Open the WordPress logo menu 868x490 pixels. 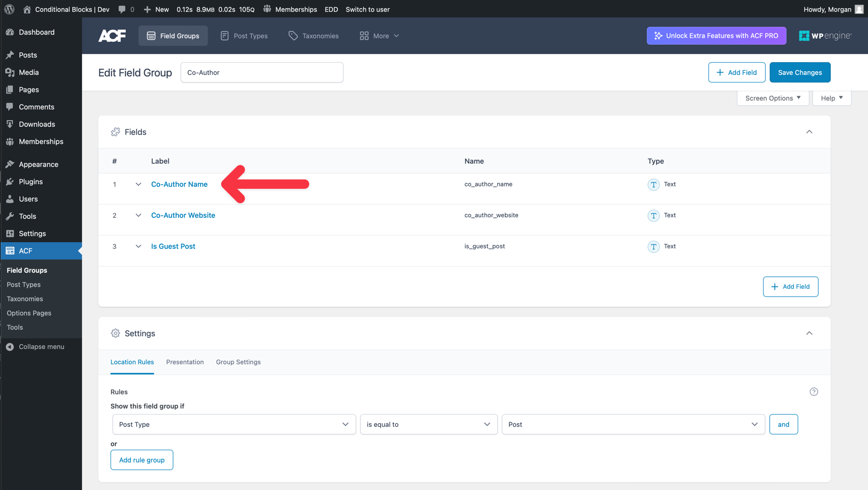(9, 9)
